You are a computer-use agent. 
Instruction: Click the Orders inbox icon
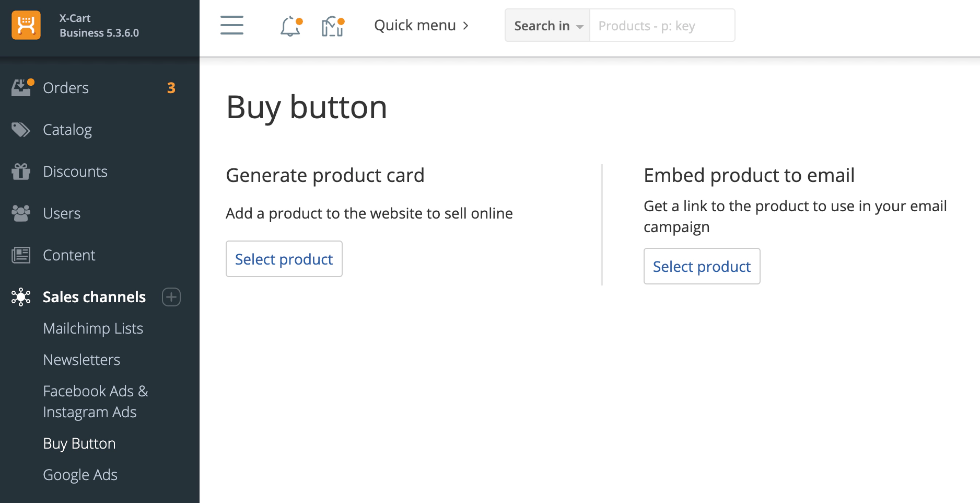(21, 88)
